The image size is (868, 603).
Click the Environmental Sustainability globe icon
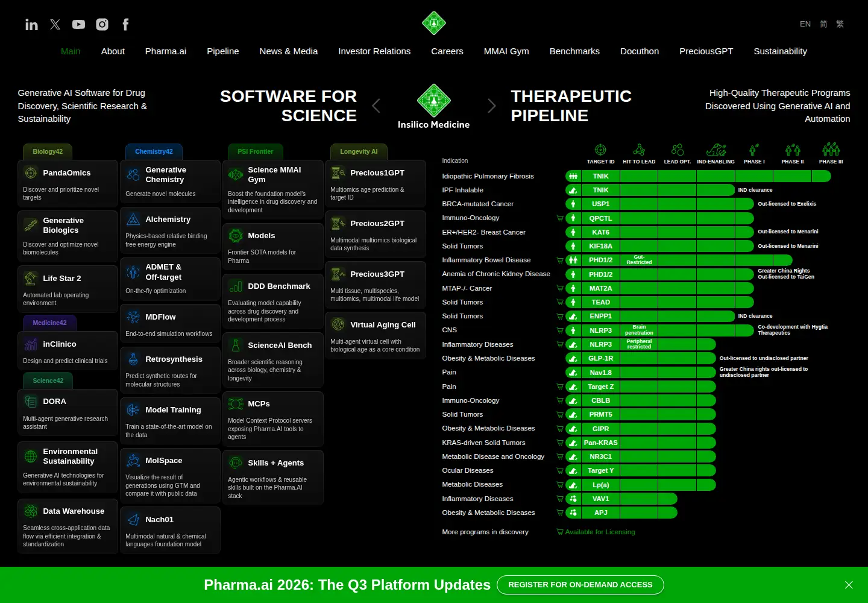[x=31, y=456]
